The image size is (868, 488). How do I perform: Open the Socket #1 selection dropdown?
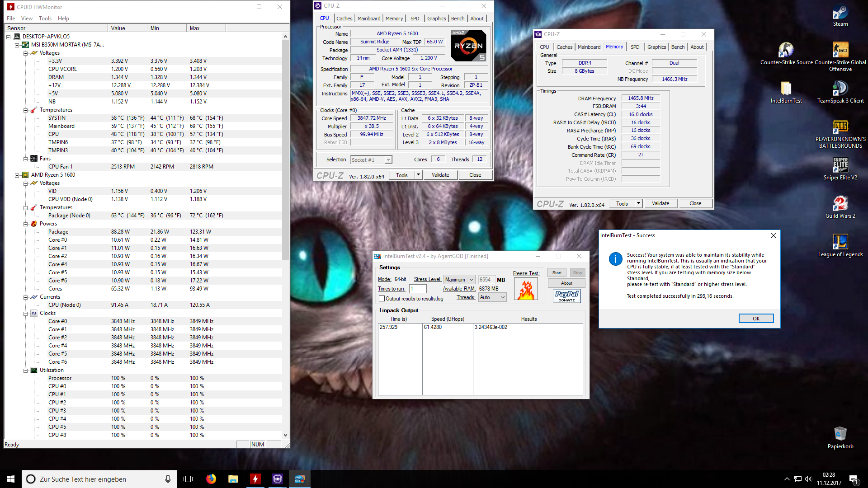tap(387, 160)
